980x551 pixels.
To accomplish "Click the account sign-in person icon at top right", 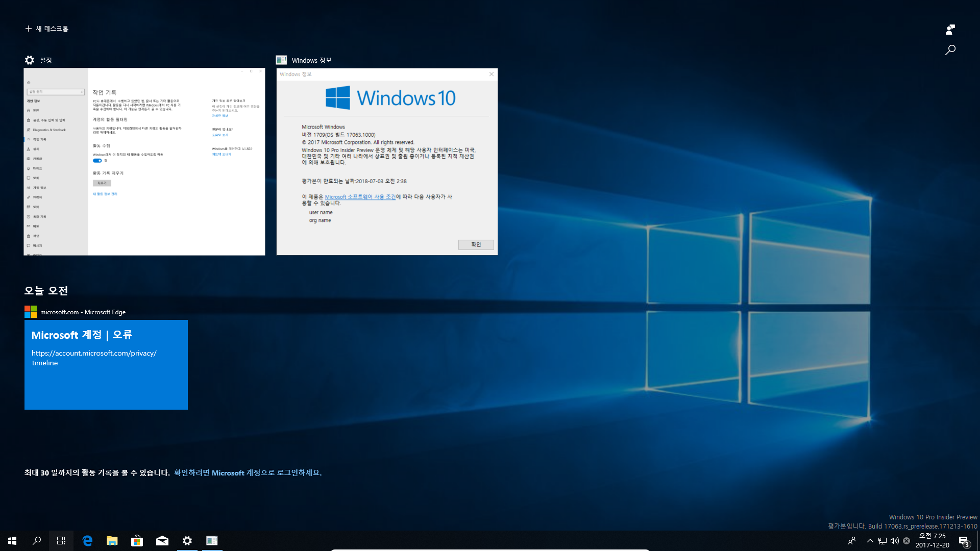I will pyautogui.click(x=950, y=30).
